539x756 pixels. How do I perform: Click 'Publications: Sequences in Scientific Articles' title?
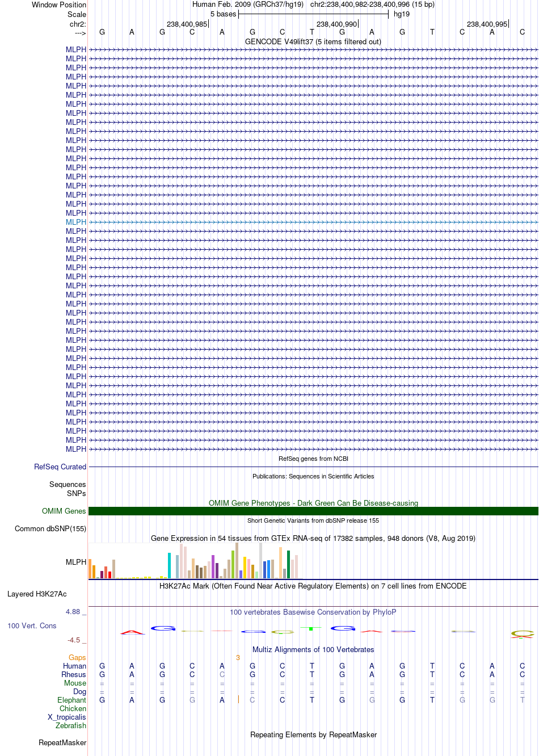[313, 476]
